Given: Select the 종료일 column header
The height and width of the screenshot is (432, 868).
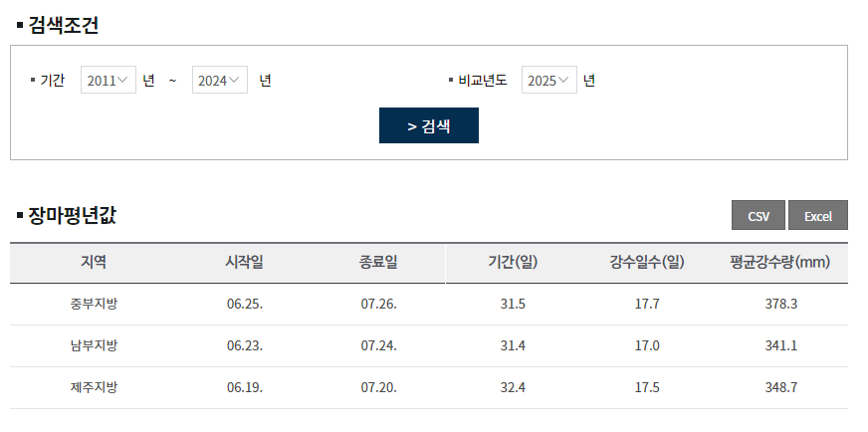Looking at the screenshot, I should point(378,262).
